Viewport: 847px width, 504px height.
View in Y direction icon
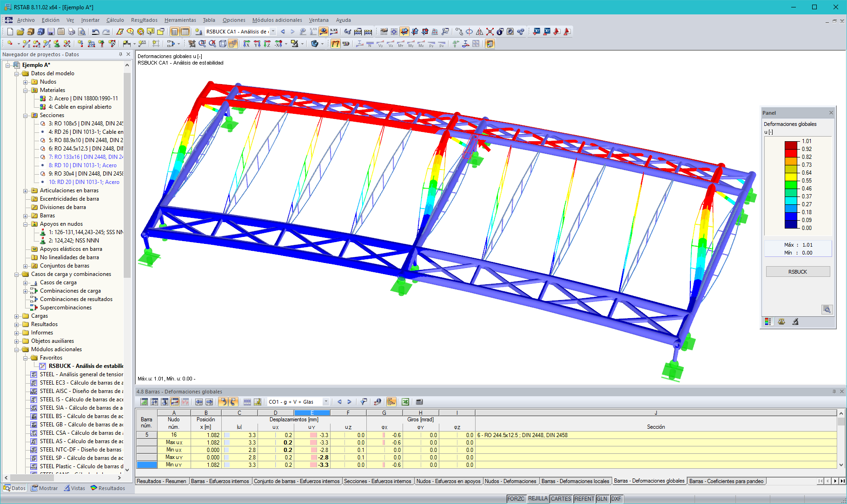tap(257, 44)
